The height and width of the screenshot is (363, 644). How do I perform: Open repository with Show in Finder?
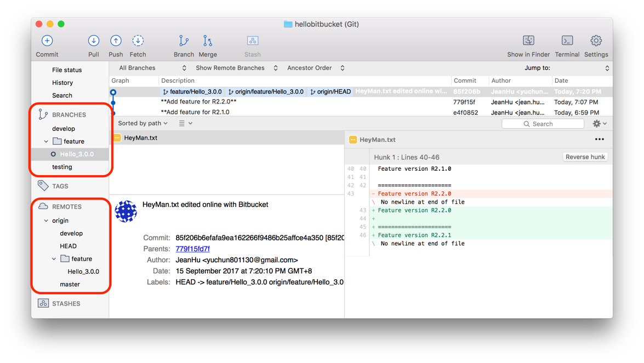tap(528, 40)
